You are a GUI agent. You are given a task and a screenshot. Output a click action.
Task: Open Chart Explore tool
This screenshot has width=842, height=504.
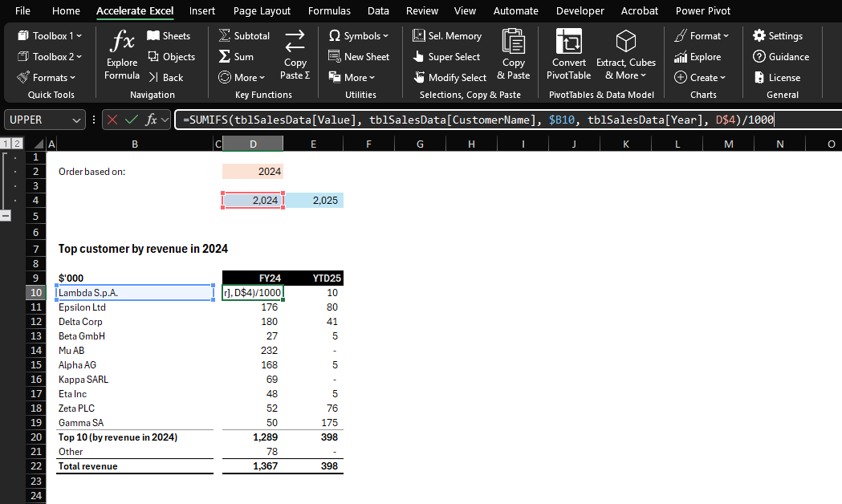(x=698, y=56)
